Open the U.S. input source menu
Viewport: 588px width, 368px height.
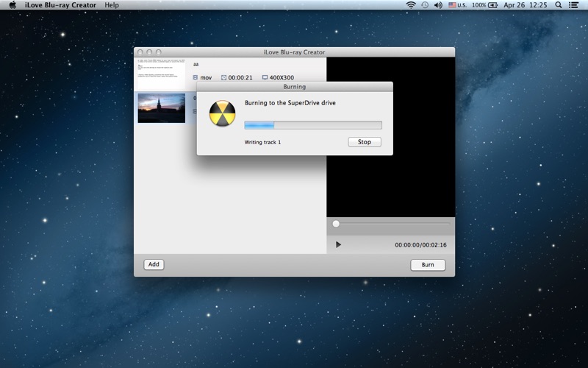[x=457, y=5]
